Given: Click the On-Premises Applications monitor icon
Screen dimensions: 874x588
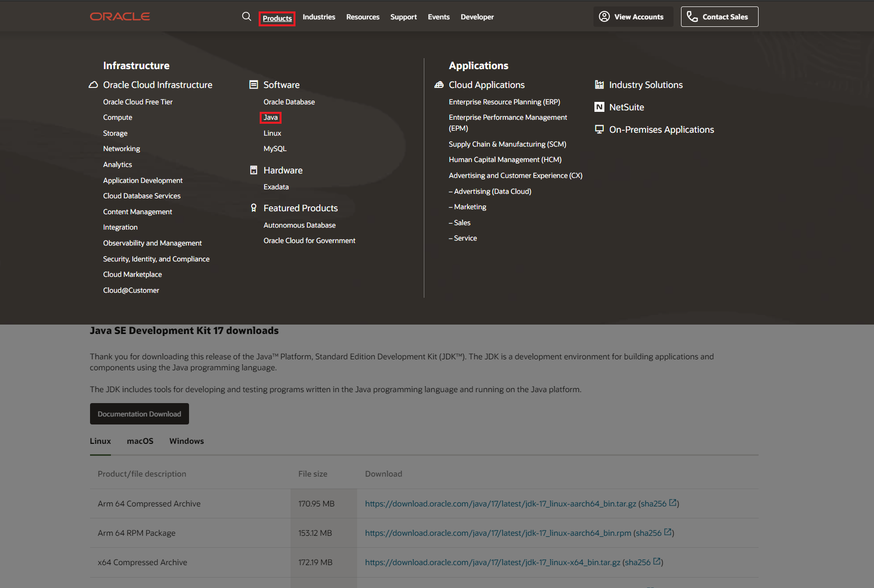Looking at the screenshot, I should pyautogui.click(x=599, y=129).
